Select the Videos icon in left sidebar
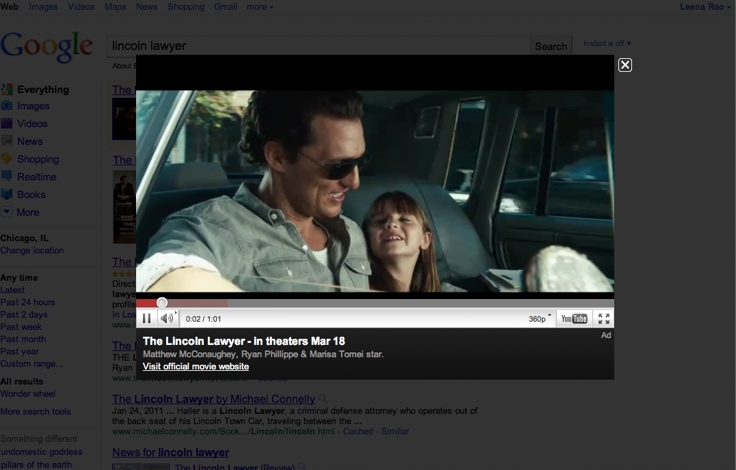 point(7,124)
